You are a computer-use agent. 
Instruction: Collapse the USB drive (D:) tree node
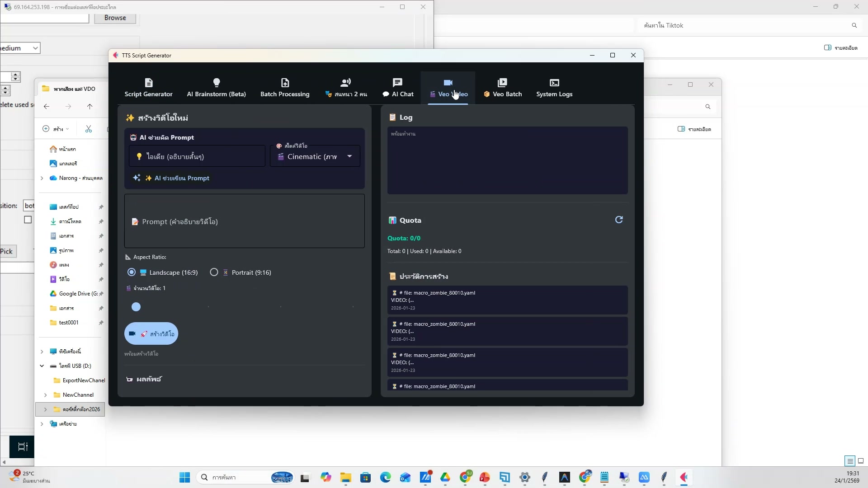(x=42, y=366)
